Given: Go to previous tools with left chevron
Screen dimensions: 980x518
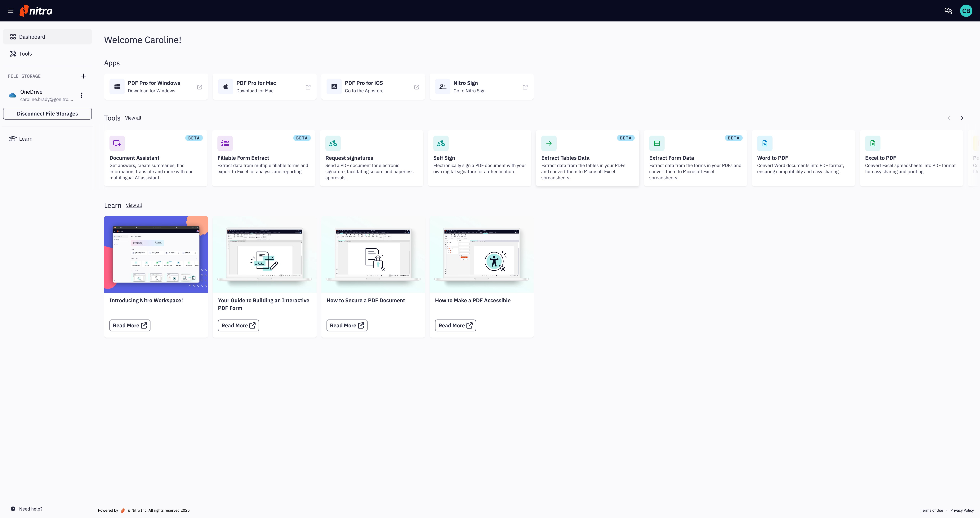Looking at the screenshot, I should pos(949,118).
